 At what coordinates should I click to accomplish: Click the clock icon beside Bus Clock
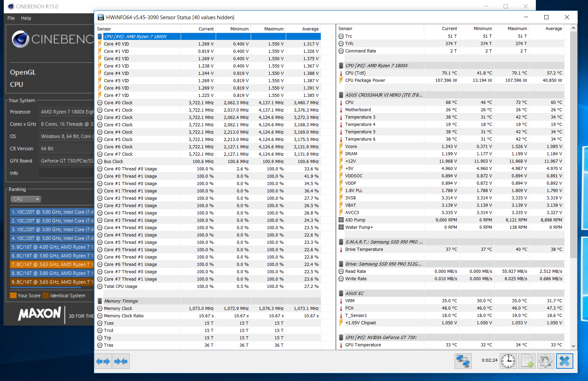tap(100, 161)
